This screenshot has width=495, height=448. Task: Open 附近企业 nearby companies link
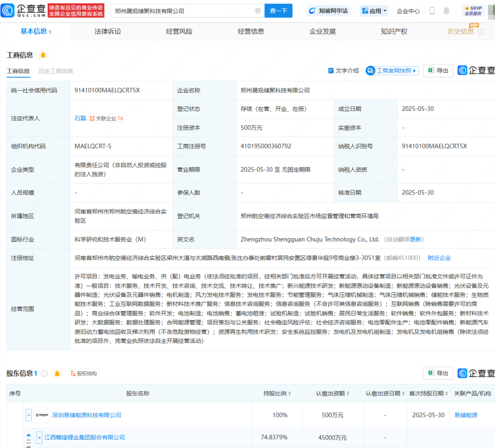[x=439, y=258]
